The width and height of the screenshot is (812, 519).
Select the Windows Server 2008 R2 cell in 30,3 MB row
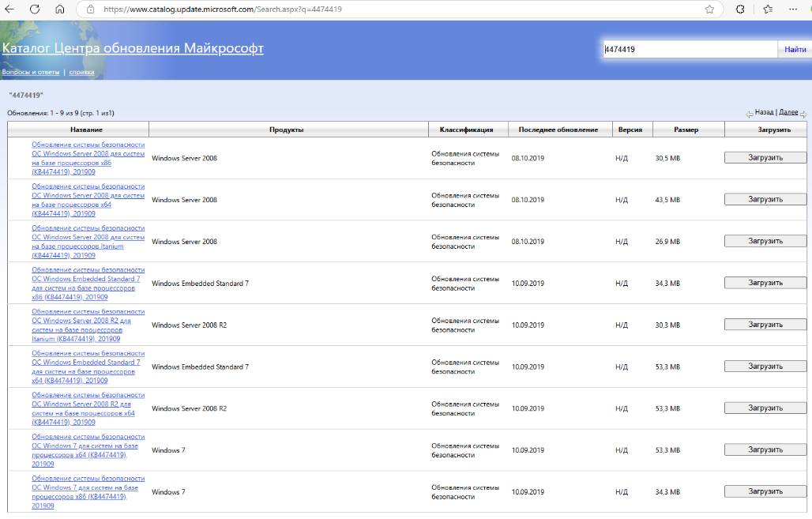point(189,325)
